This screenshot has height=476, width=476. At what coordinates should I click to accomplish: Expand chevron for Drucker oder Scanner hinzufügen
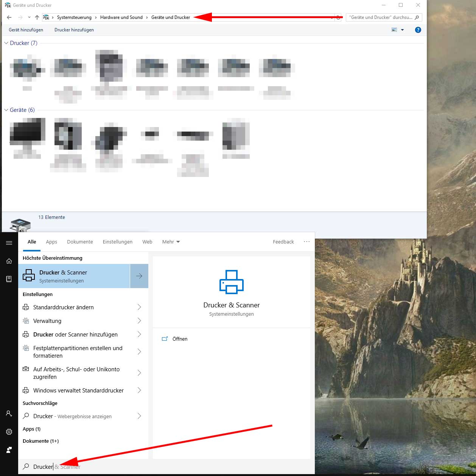(x=139, y=334)
